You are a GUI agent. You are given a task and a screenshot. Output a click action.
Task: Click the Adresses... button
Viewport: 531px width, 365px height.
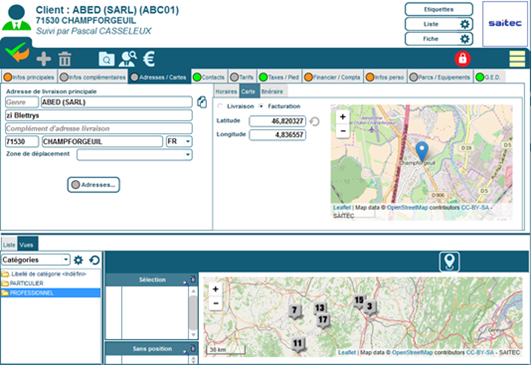click(93, 185)
